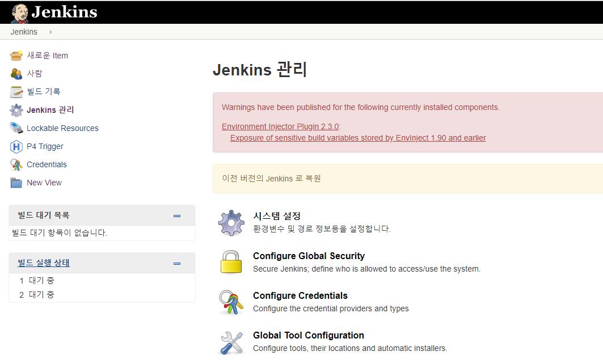
Task: Click Configure the credential providers description
Action: [331, 308]
